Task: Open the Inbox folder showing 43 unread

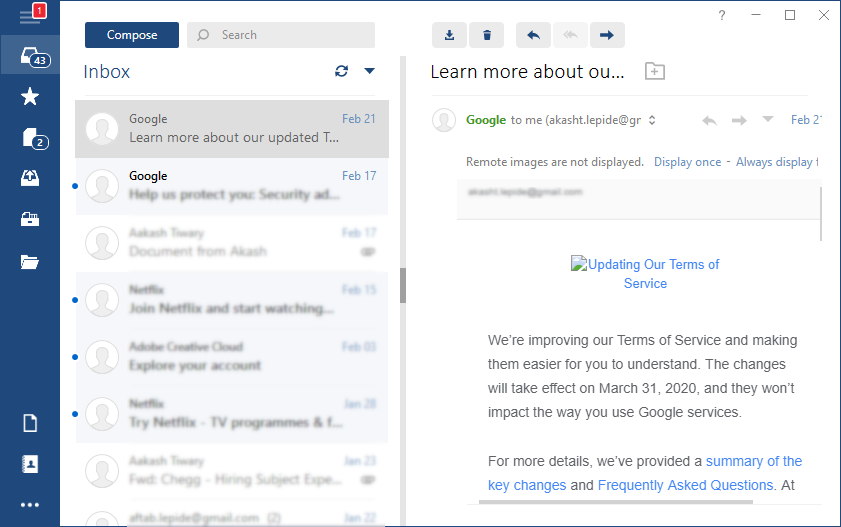Action: [x=31, y=55]
